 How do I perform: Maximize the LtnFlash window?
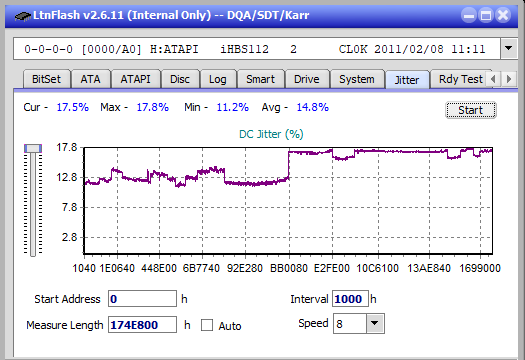486,15
